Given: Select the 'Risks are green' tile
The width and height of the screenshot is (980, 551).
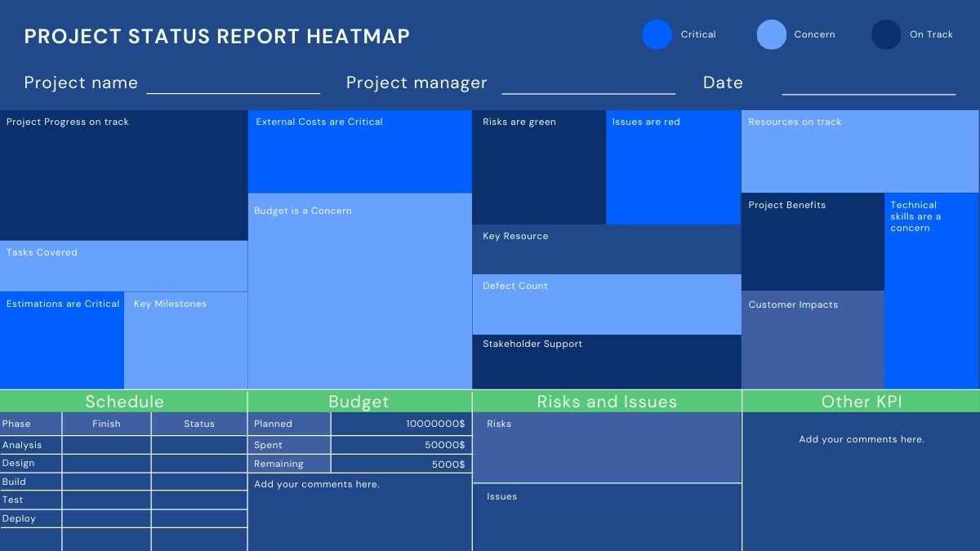Looking at the screenshot, I should pyautogui.click(x=539, y=167).
